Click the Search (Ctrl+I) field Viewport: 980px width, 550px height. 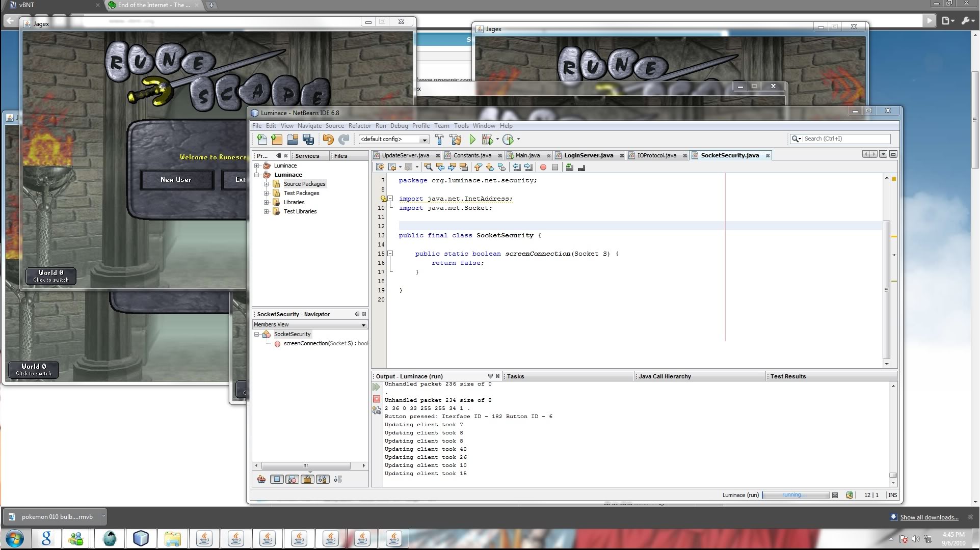tap(846, 139)
